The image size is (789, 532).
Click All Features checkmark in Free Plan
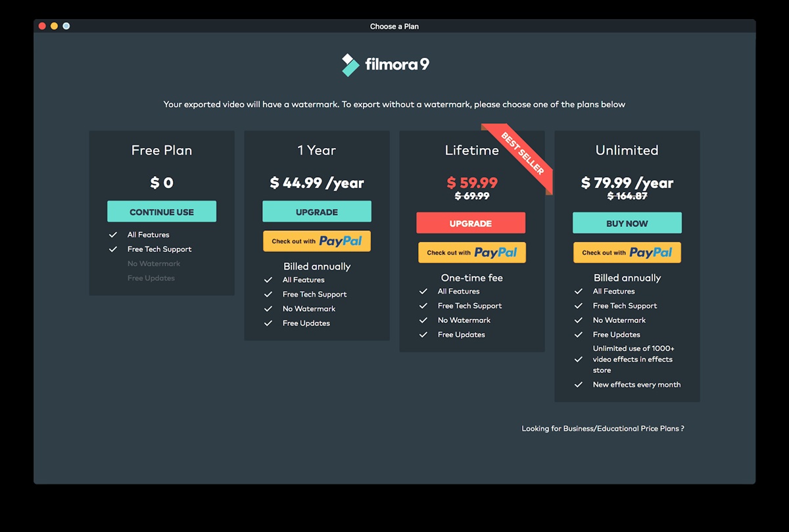tap(113, 235)
